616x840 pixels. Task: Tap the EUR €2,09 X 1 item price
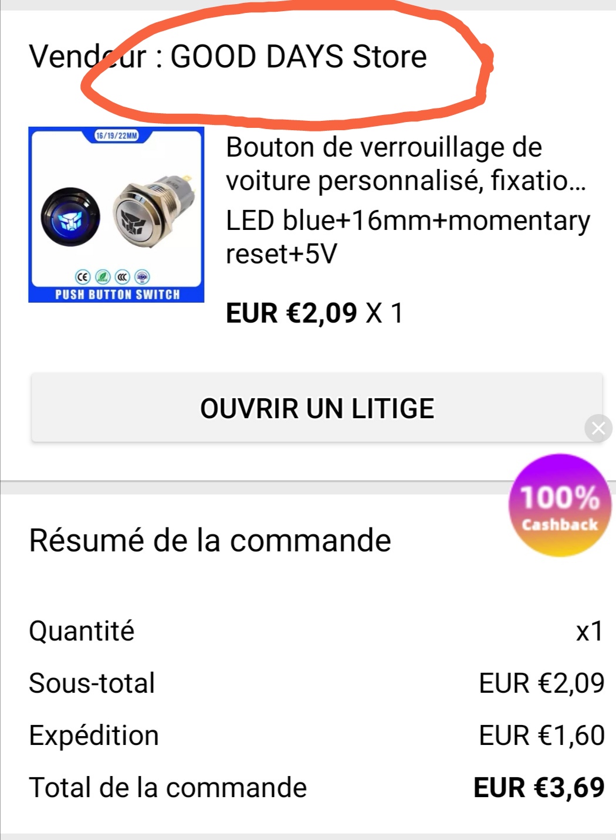point(315,313)
